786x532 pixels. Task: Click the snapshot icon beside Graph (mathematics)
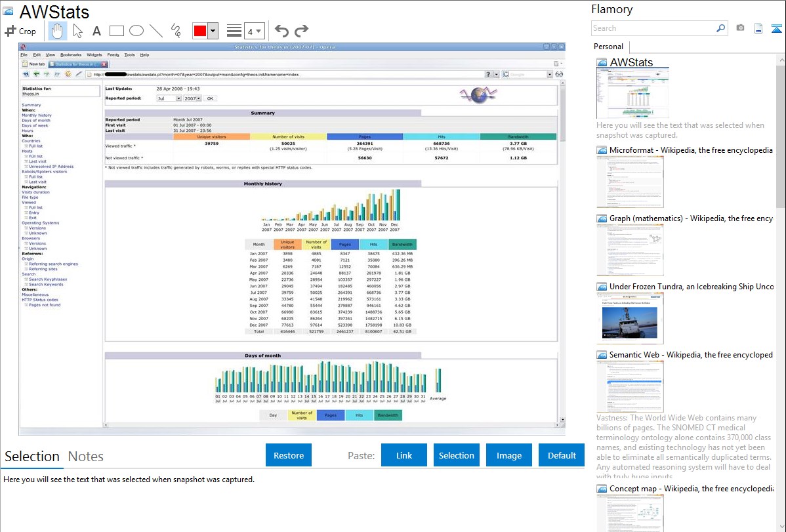pyautogui.click(x=602, y=218)
